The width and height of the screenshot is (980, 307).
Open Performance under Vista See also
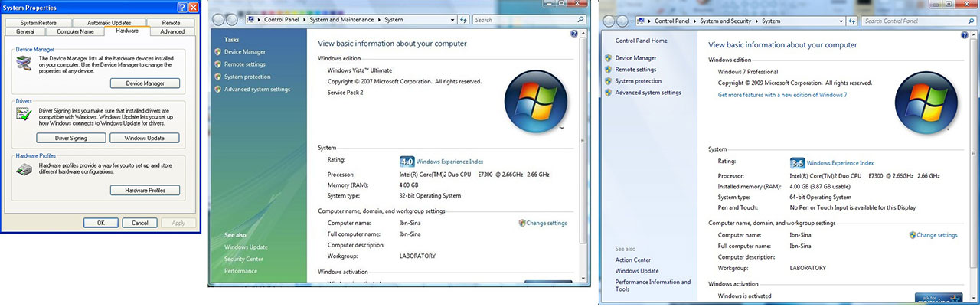[x=240, y=271]
